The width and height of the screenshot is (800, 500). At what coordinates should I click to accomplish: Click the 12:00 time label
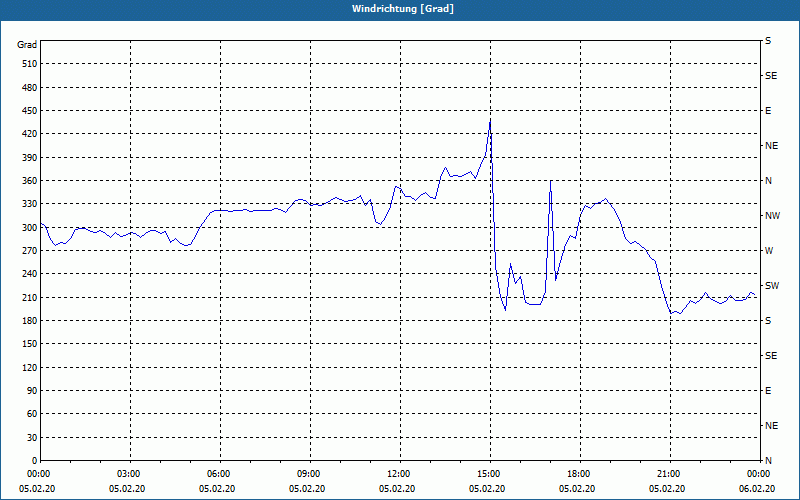[x=400, y=474]
